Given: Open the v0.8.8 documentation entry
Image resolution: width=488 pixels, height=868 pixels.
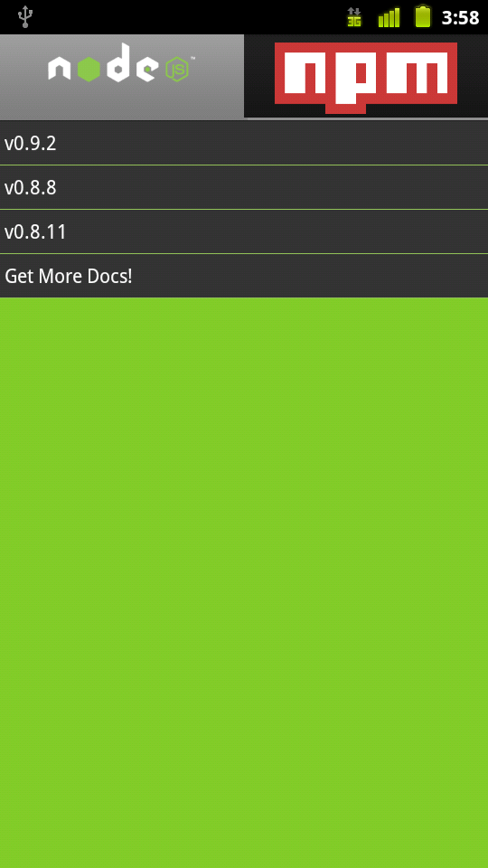Looking at the screenshot, I should coord(244,187).
